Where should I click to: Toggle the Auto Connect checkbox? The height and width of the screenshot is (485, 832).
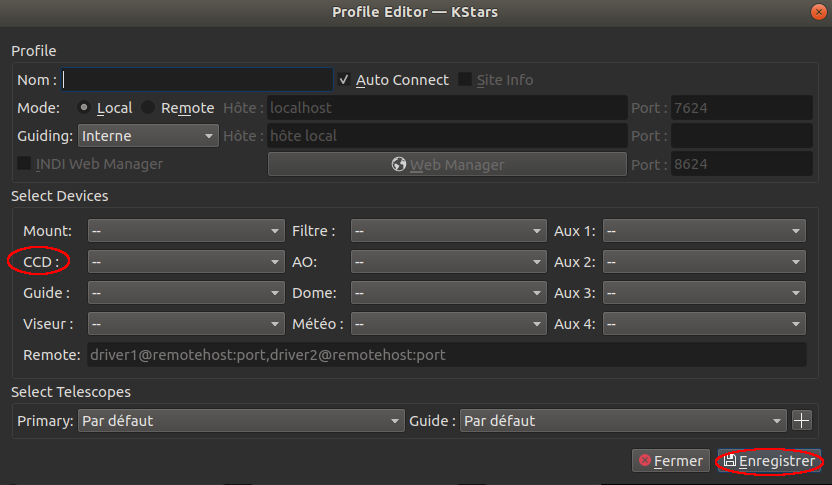click(344, 80)
